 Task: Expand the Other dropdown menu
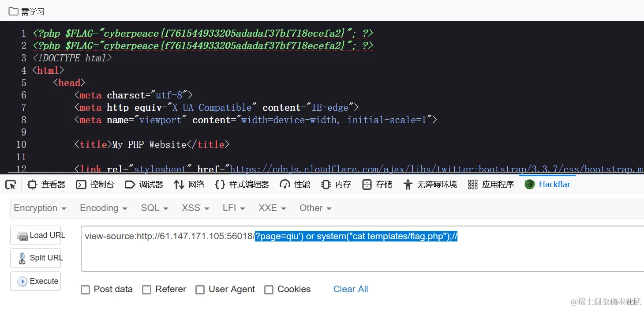click(315, 208)
